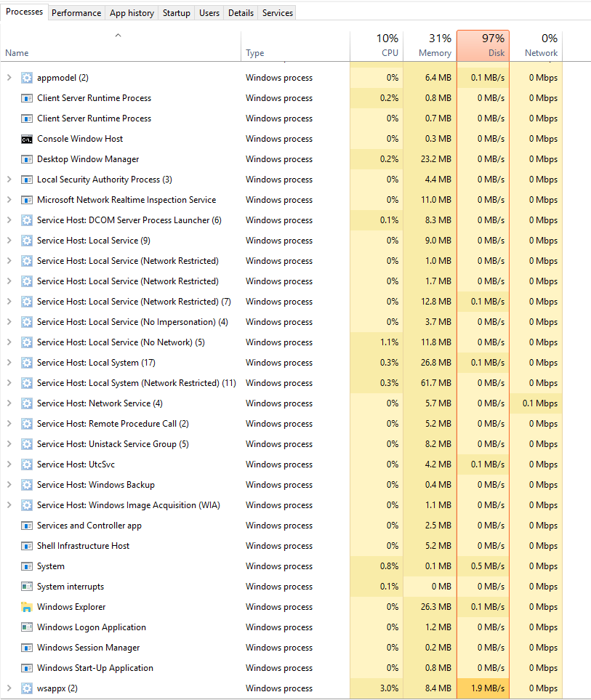Viewport: 591px width, 700px height.
Task: Click the Windows Start-Up Application icon
Action: pos(27,668)
